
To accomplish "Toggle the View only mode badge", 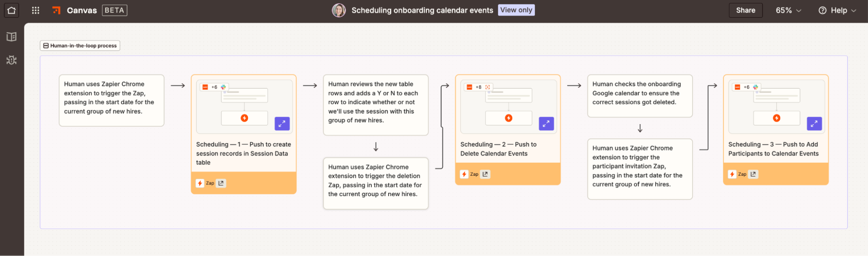I will pos(516,10).
